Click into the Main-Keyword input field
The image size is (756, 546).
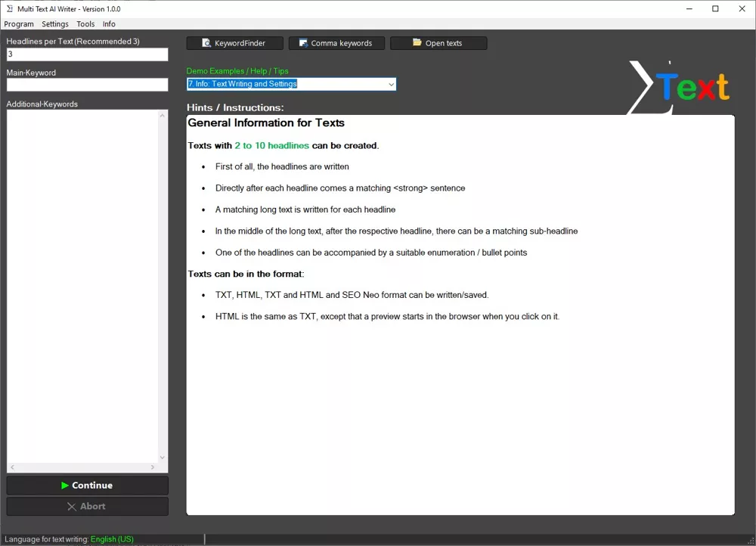(x=87, y=85)
